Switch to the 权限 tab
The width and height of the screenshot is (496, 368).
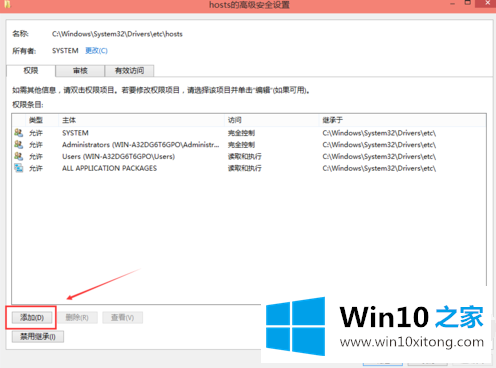tap(31, 71)
